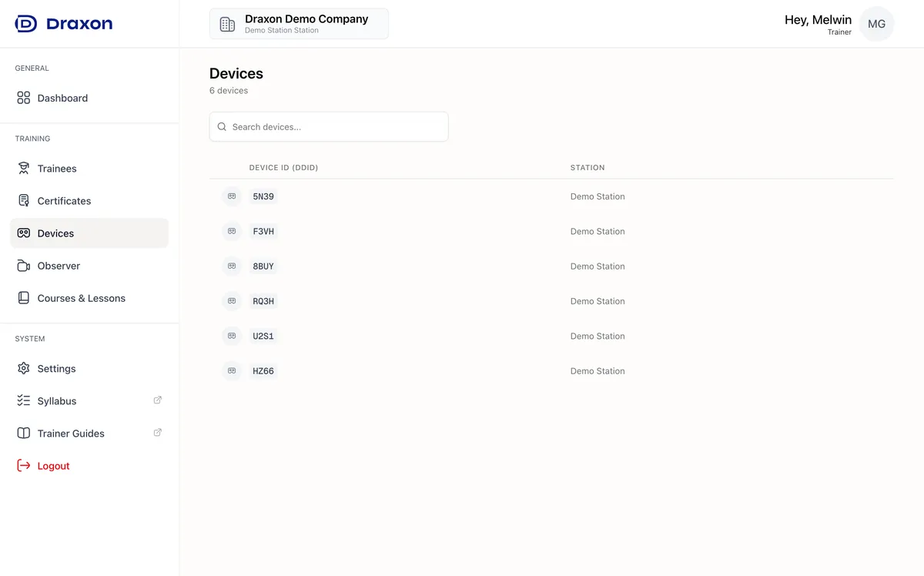Click the DEVICE ID (DDID) column header
The height and width of the screenshot is (576, 924).
coord(283,168)
